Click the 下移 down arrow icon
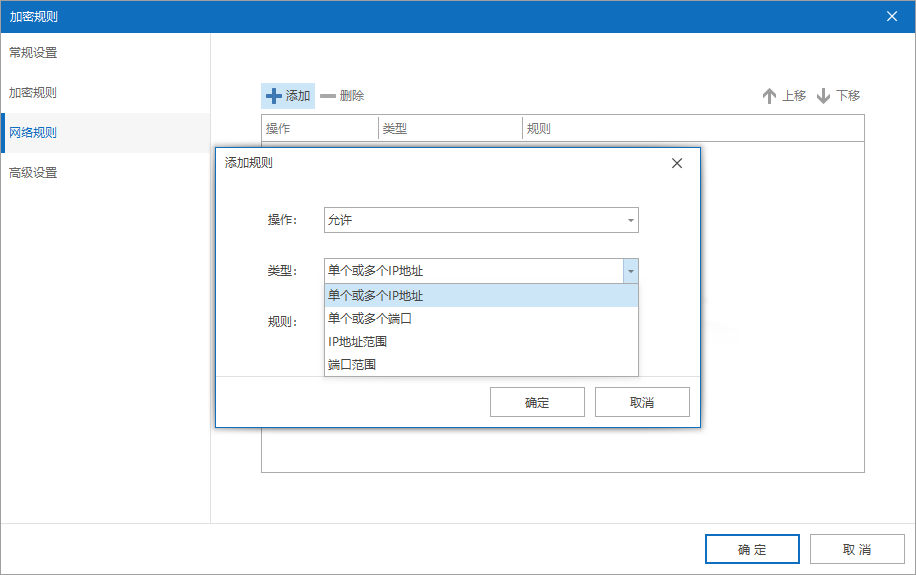 824,96
